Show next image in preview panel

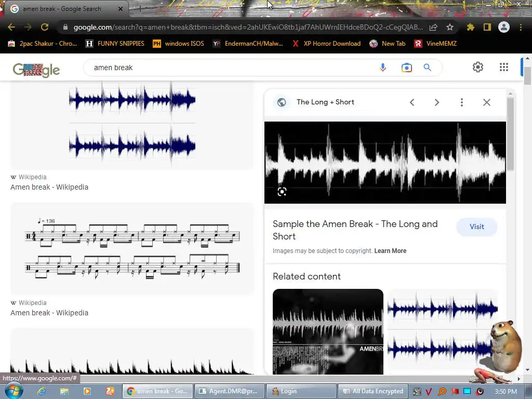pyautogui.click(x=437, y=102)
